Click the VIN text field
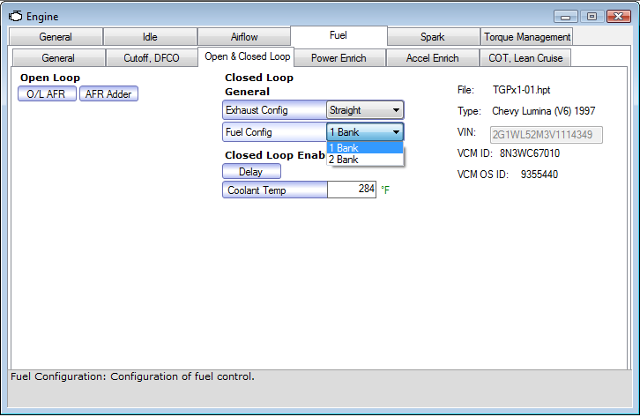 tap(545, 134)
